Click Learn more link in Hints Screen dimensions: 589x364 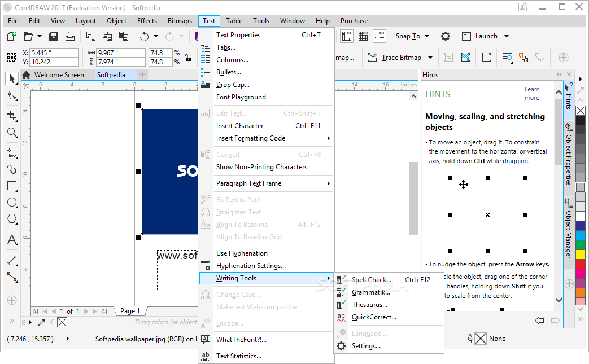tap(532, 94)
